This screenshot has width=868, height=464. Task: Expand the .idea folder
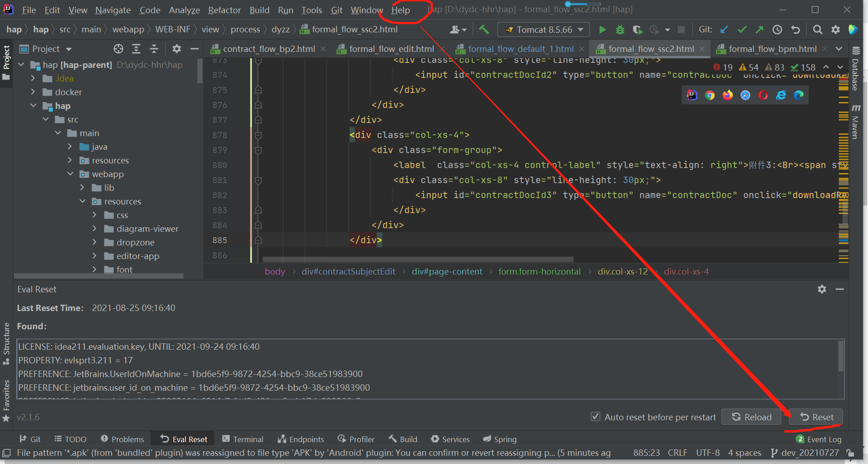33,78
